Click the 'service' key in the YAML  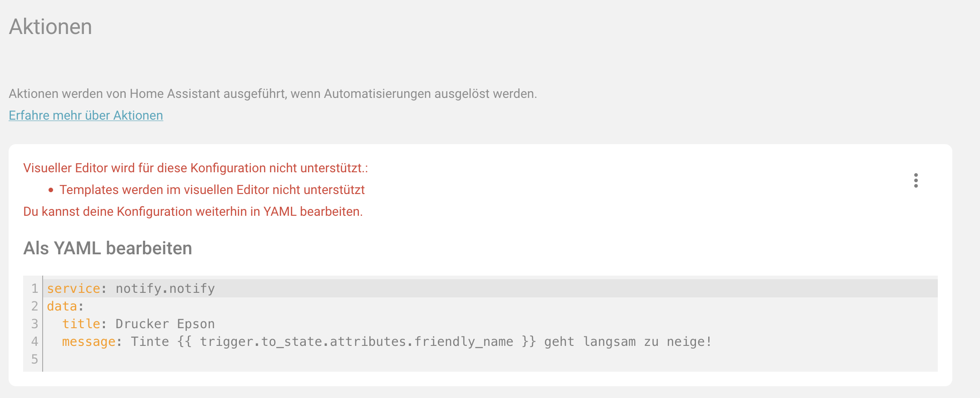tap(73, 289)
